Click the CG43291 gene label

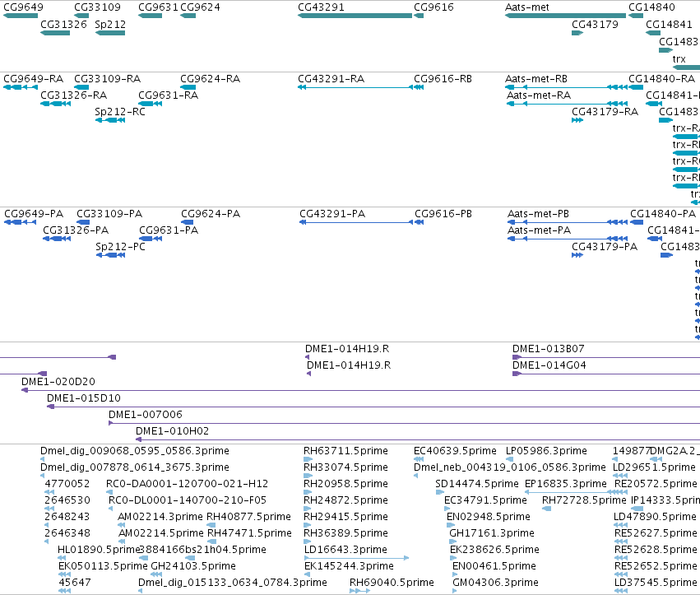click(321, 7)
